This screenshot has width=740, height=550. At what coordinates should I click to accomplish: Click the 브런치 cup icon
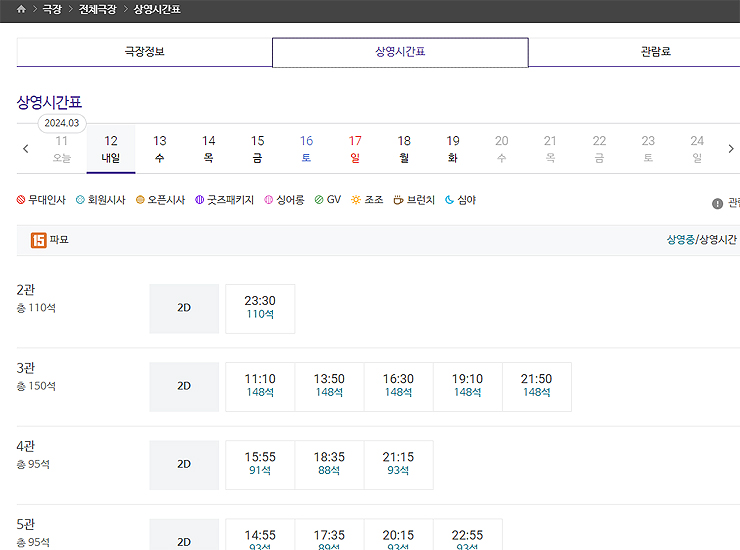click(x=398, y=200)
